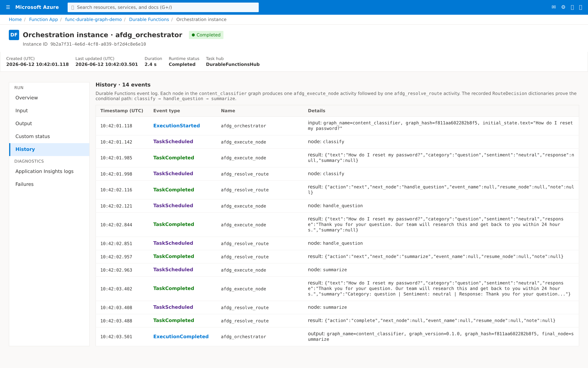
Task: Select the timestamp 10:42:01.118
Action: (x=116, y=126)
